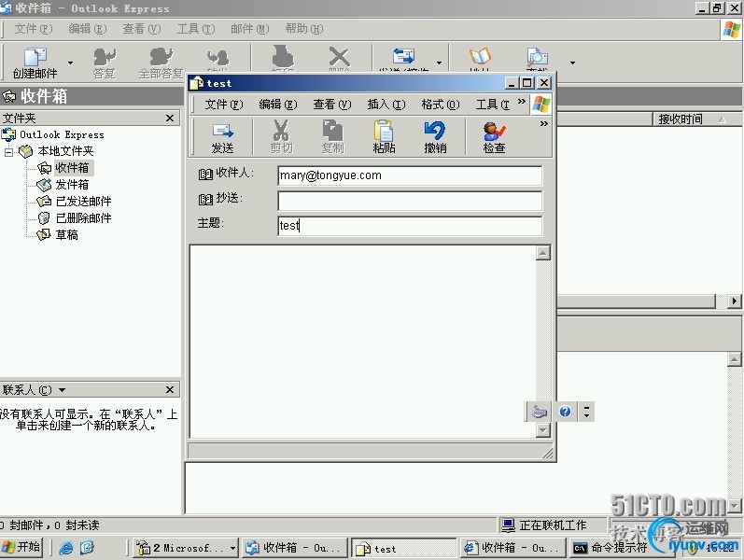Select 收件箱 folder in the tree
This screenshot has width=744, height=560.
click(72, 167)
